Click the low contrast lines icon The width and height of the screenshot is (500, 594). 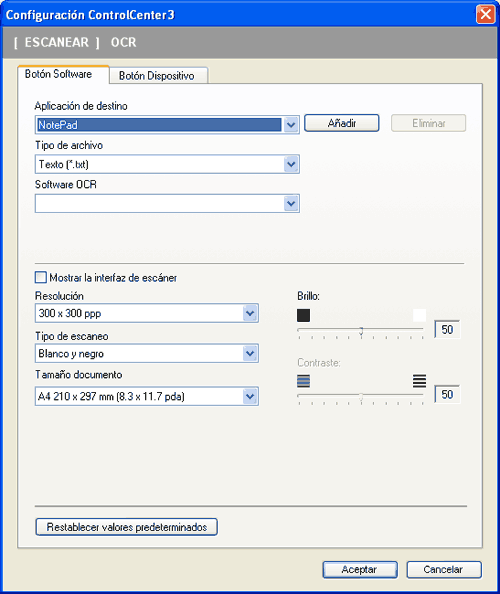(303, 381)
